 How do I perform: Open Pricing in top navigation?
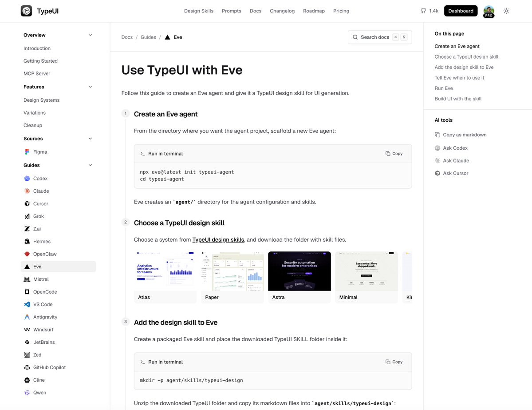(341, 11)
